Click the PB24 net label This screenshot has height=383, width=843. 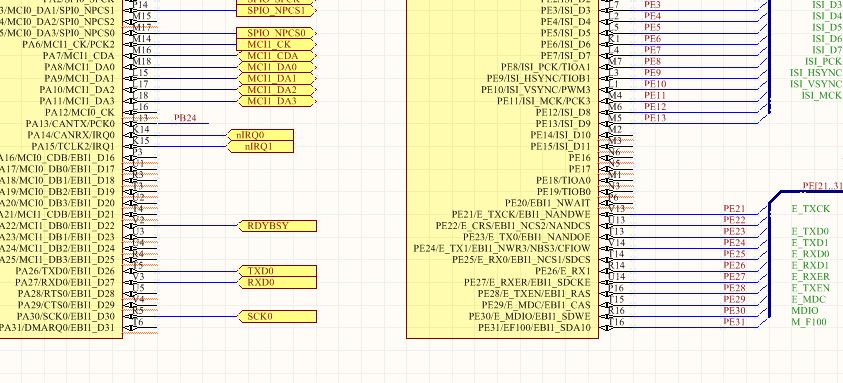click(x=185, y=118)
